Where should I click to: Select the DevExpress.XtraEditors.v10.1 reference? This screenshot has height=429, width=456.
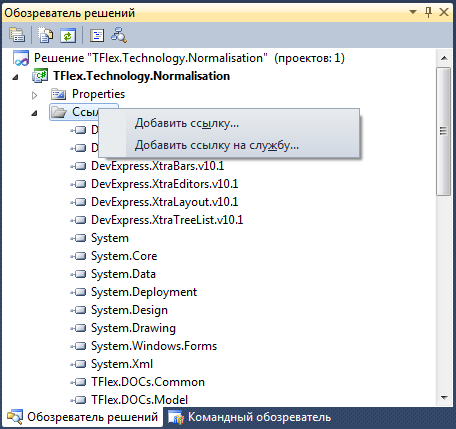click(x=165, y=184)
